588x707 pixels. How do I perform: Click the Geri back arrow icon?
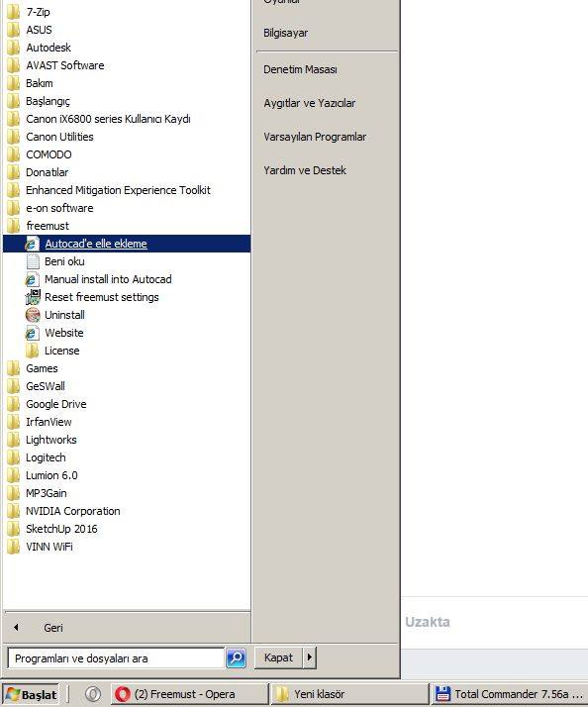[16, 627]
